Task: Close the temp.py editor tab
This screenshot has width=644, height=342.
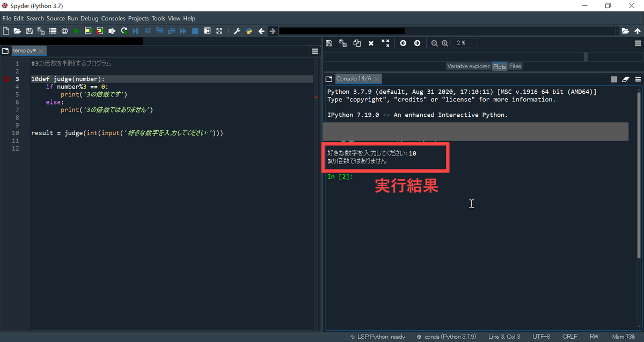Action: pyautogui.click(x=41, y=51)
